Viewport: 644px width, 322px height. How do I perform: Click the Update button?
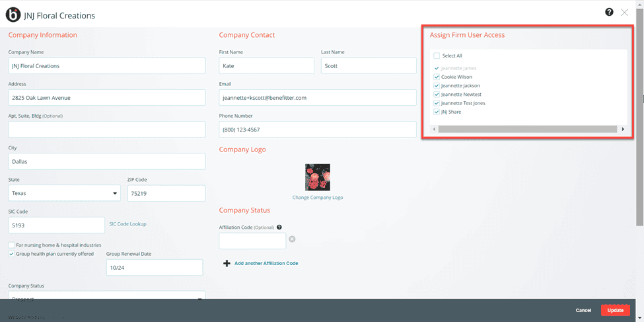click(x=615, y=311)
